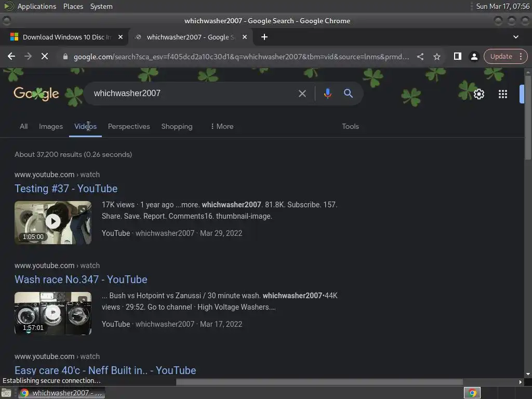Play the Testing #37 video thumbnail
The width and height of the screenshot is (532, 399).
(x=53, y=222)
